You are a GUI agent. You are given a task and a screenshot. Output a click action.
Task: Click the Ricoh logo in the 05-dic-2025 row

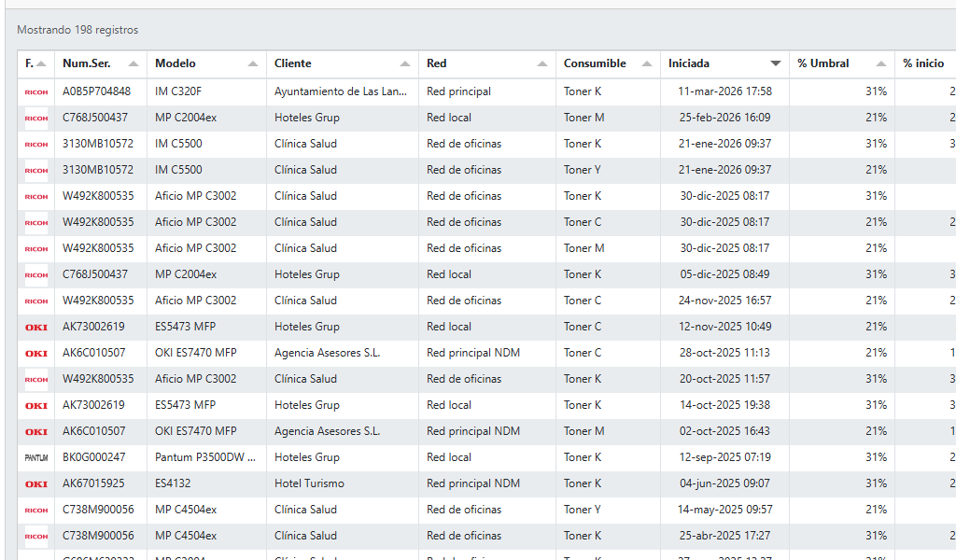36,274
